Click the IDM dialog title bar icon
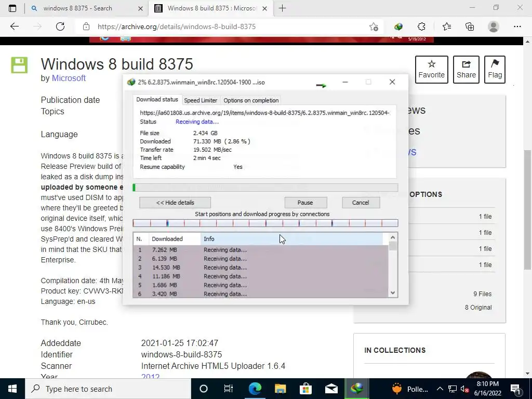Image resolution: width=532 pixels, height=399 pixels. [x=131, y=82]
